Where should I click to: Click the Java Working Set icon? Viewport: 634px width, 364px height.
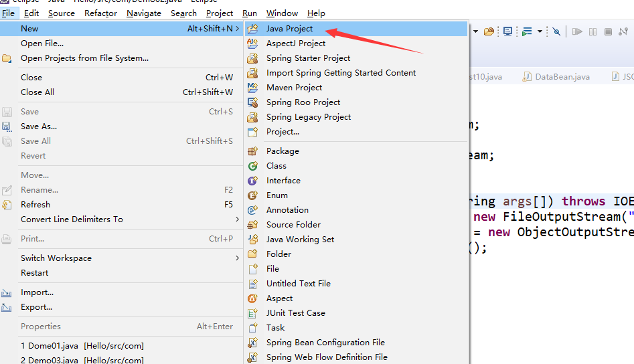tap(252, 239)
